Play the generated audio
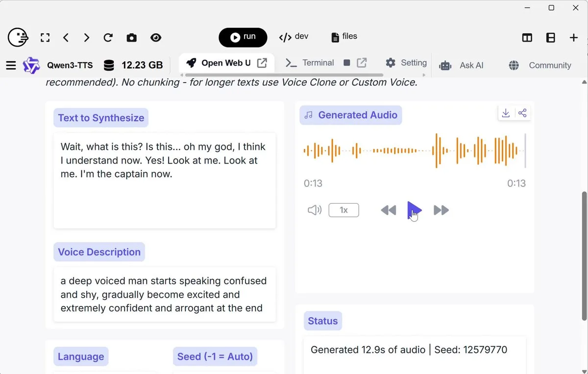 pyautogui.click(x=414, y=210)
